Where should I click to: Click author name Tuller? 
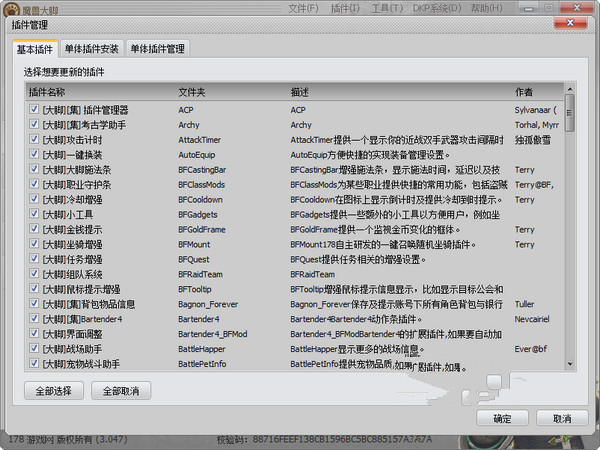click(524, 304)
